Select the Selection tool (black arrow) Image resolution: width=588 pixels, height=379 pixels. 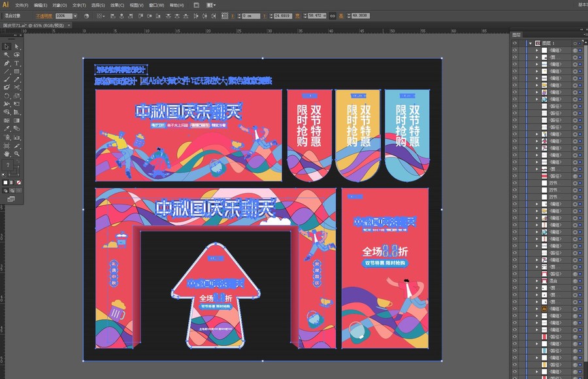pos(7,46)
